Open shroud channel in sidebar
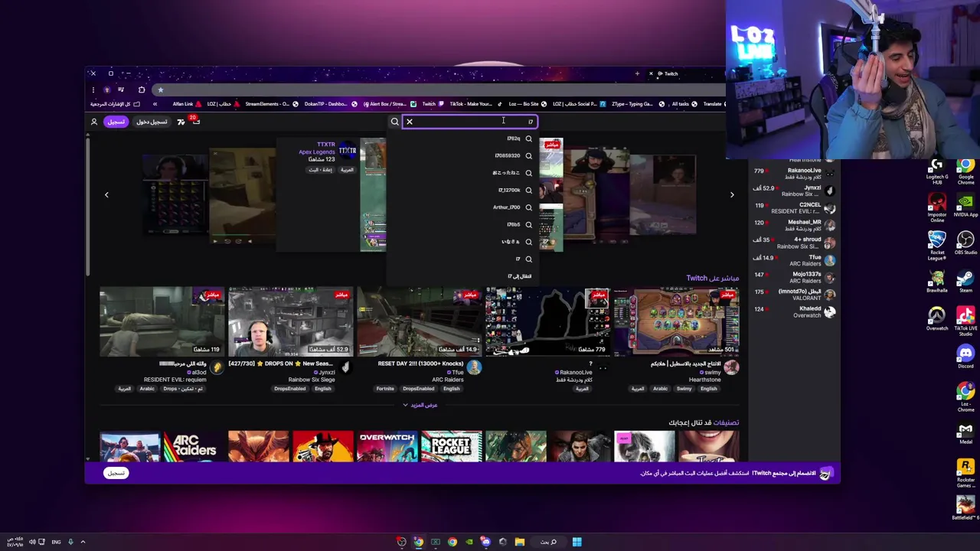The width and height of the screenshot is (980, 551). 794,243
